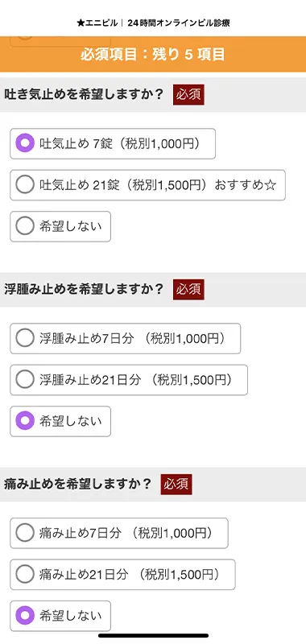Click the 必須 badge beside 浮腫み止め question
306x644 pixels.
coord(188,290)
